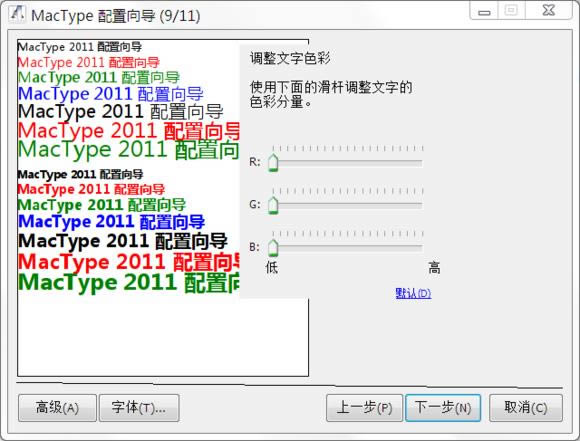This screenshot has width=580, height=441.
Task: Cancel the wizard with 取消(C)
Action: [x=526, y=408]
